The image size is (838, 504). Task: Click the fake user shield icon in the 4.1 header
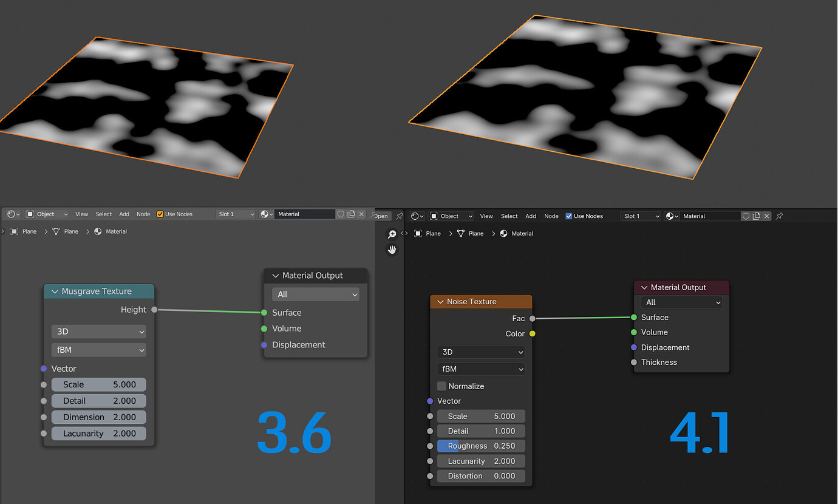[746, 216]
